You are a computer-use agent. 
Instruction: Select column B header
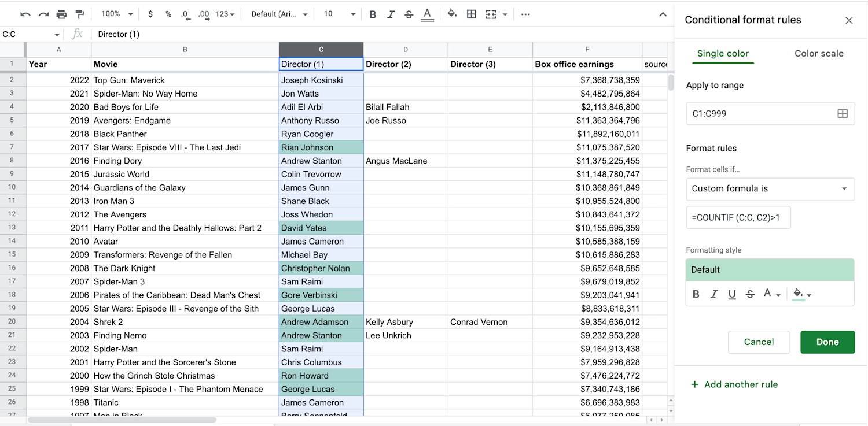point(185,50)
